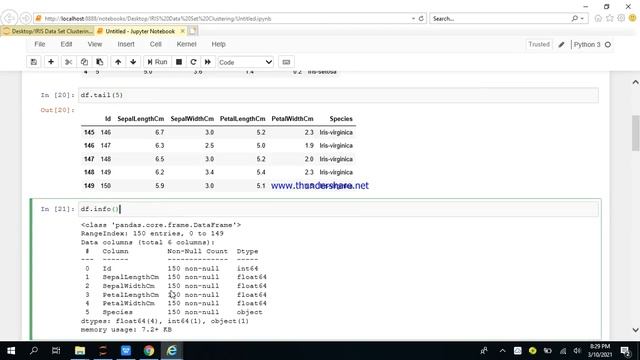This screenshot has width=640, height=360.
Task: Restart the kernel icon
Action: coord(193,62)
